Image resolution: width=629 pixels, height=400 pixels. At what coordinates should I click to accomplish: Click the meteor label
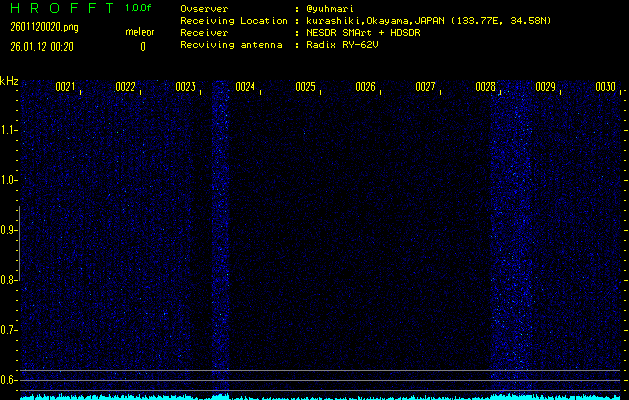tap(140, 32)
